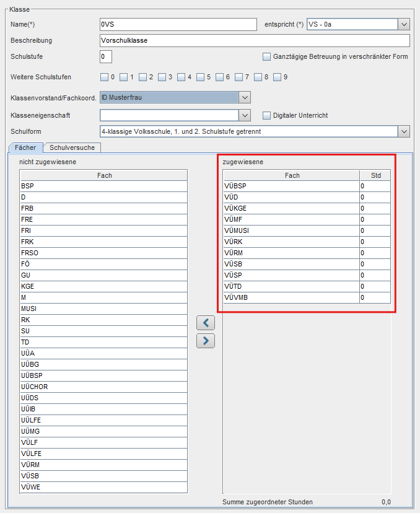The width and height of the screenshot is (420, 513).
Task: Toggle the Digitaler Unterricht checkbox
Action: coord(266,115)
